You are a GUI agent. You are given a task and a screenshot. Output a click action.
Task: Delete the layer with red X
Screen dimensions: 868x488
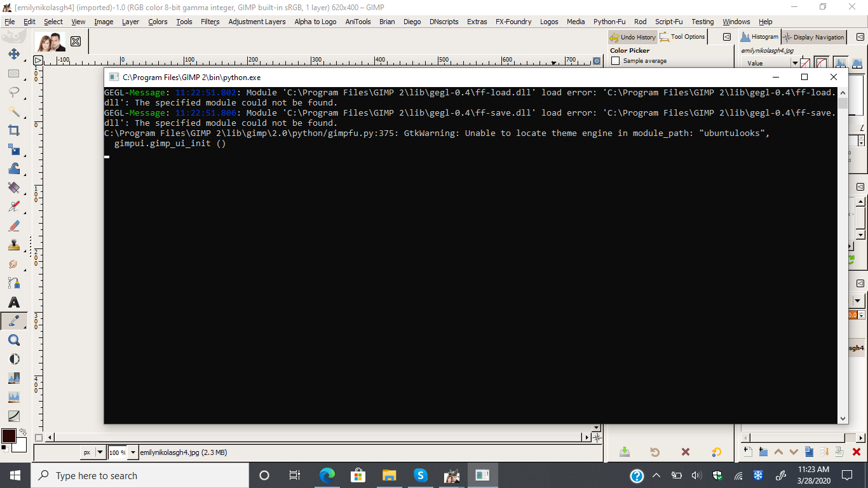pos(855,452)
